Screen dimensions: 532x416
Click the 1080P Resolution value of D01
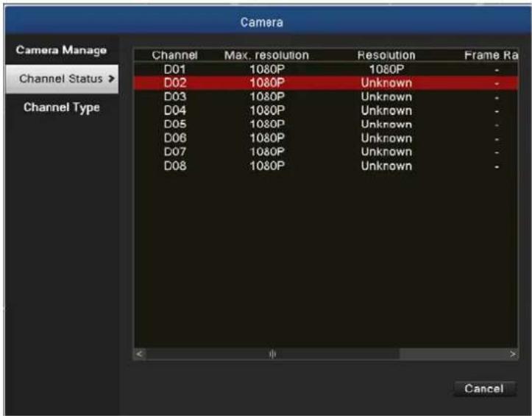click(x=386, y=70)
